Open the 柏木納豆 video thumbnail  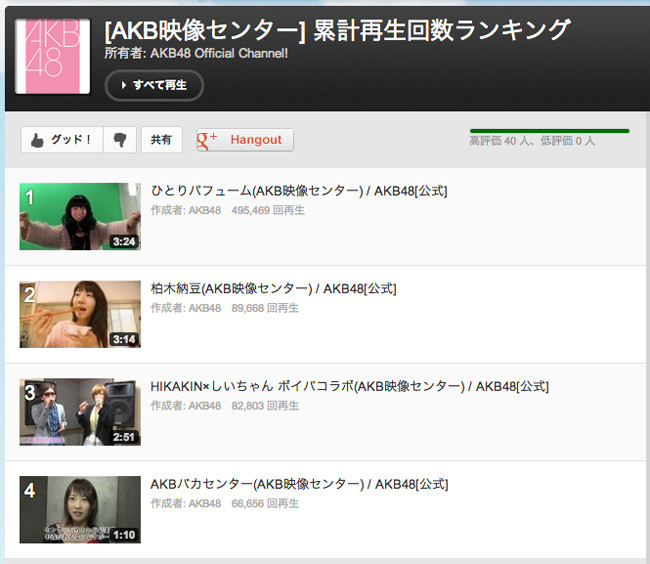click(x=80, y=314)
